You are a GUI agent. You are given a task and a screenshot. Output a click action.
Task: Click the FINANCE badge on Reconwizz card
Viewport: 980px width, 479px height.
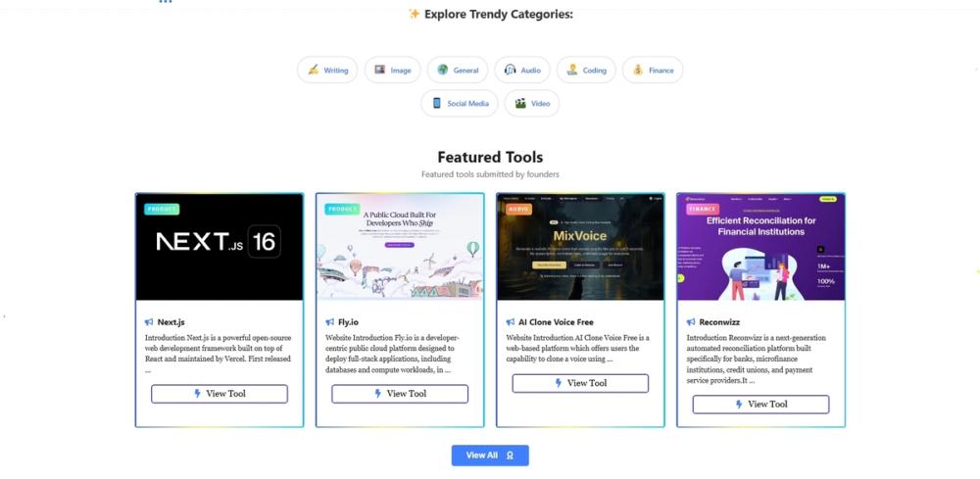(703, 210)
